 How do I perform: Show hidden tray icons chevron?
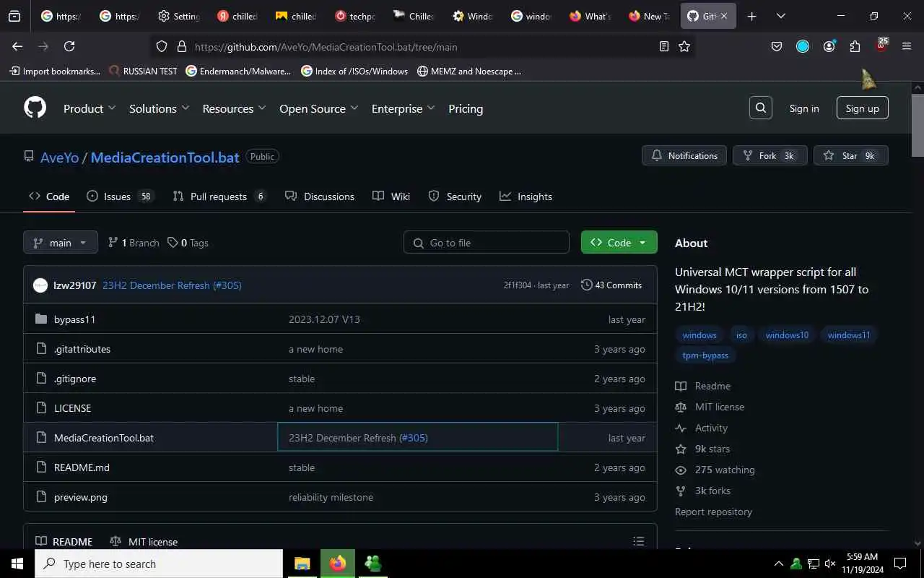(x=778, y=564)
